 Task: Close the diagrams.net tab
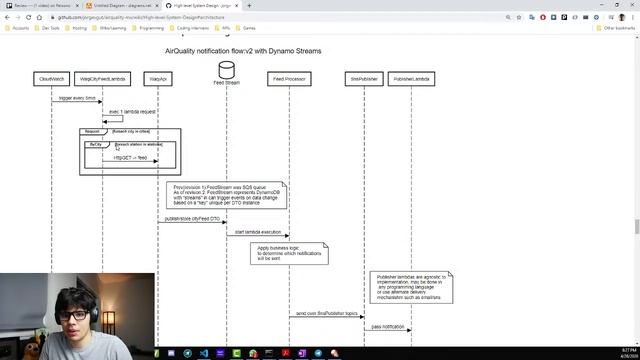click(x=157, y=6)
